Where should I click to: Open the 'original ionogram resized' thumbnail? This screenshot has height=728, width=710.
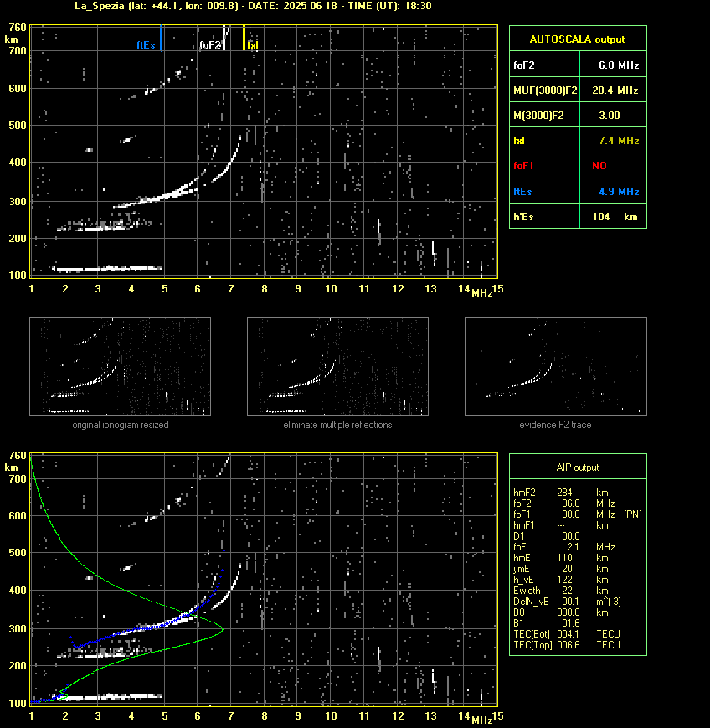coord(121,366)
